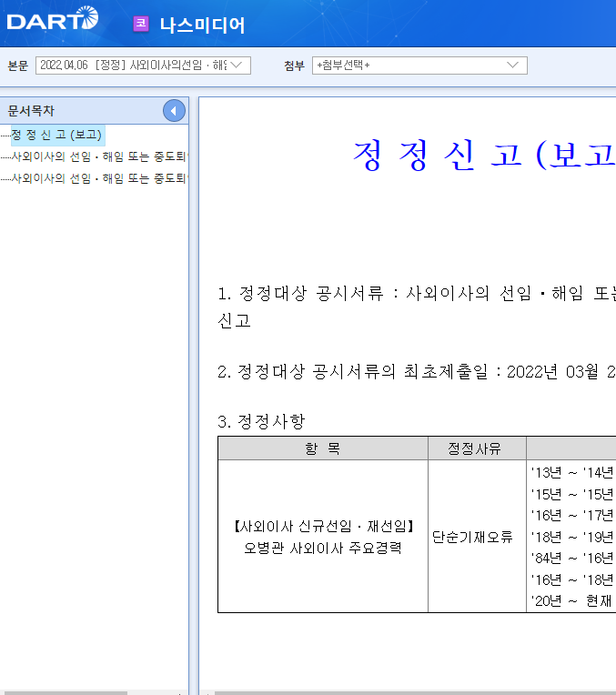
Task: Click the purple 코 KOSDAQ market badge
Action: 141,24
